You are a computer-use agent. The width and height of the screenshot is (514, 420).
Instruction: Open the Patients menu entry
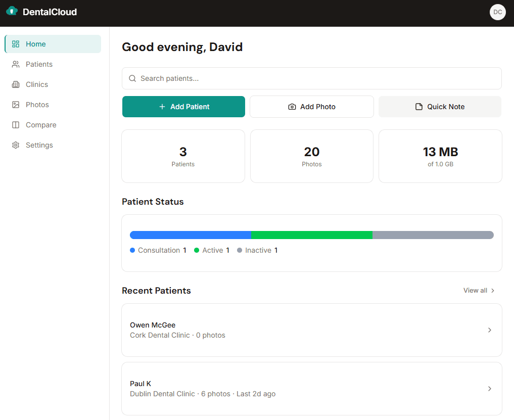pyautogui.click(x=39, y=64)
